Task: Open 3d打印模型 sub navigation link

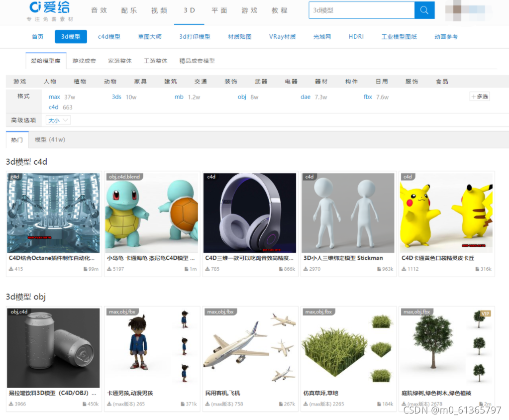Action: pyautogui.click(x=195, y=37)
